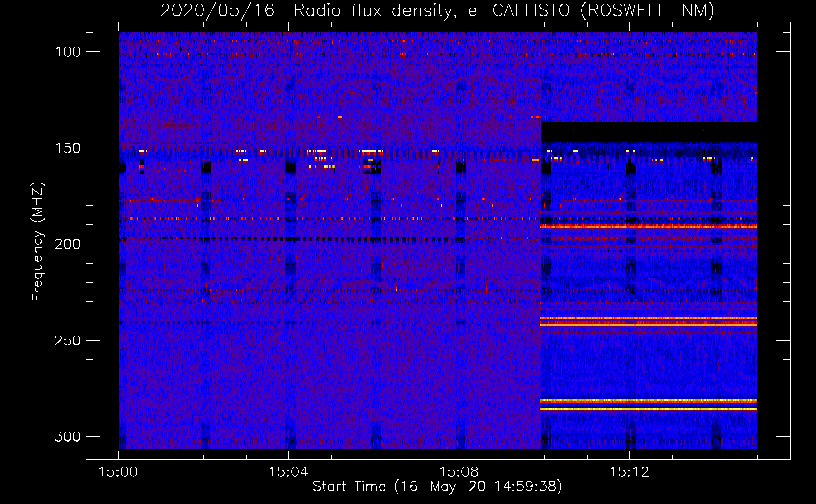Select the 'Frequency (MHZ)' y-axis label
The image size is (816, 504).
click(38, 241)
